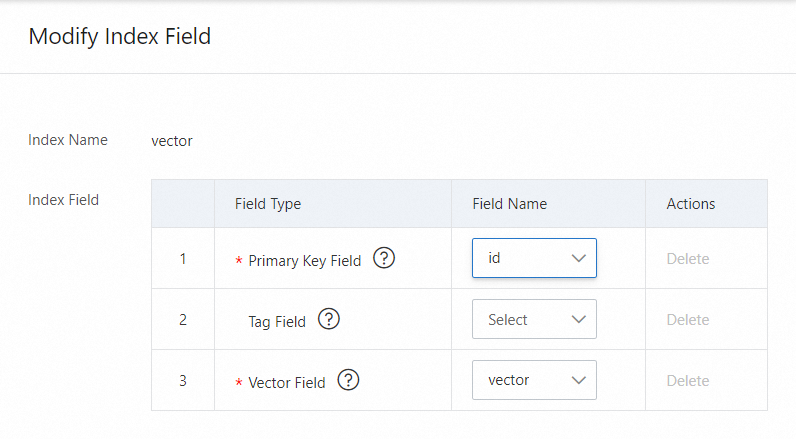
Task: Click the question mark next to Vector Field
Action: tap(349, 380)
